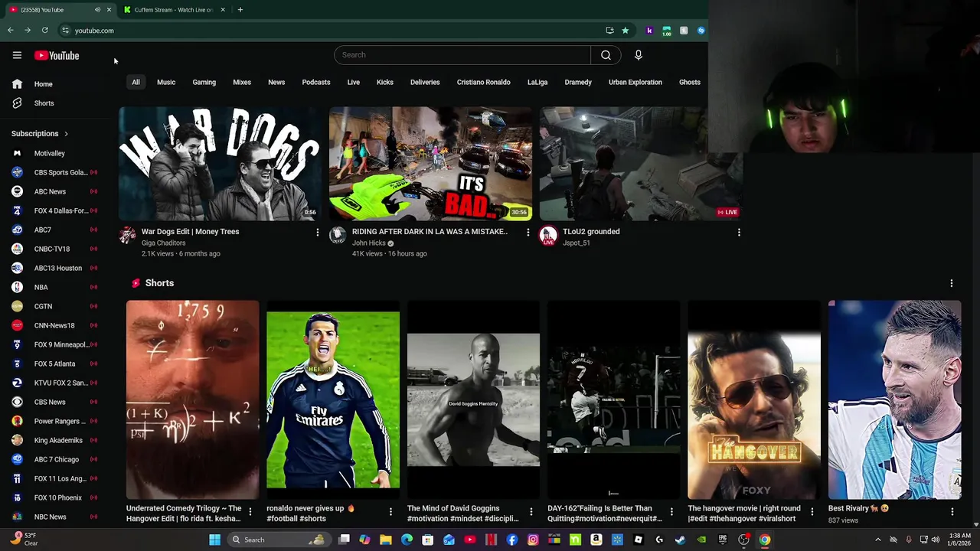This screenshot has height=551, width=980.
Task: Filter by LaLiga chip
Action: pyautogui.click(x=537, y=82)
